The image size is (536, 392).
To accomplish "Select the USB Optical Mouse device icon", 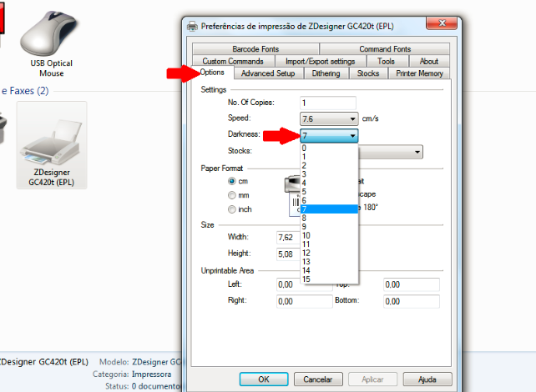I will tap(51, 43).
